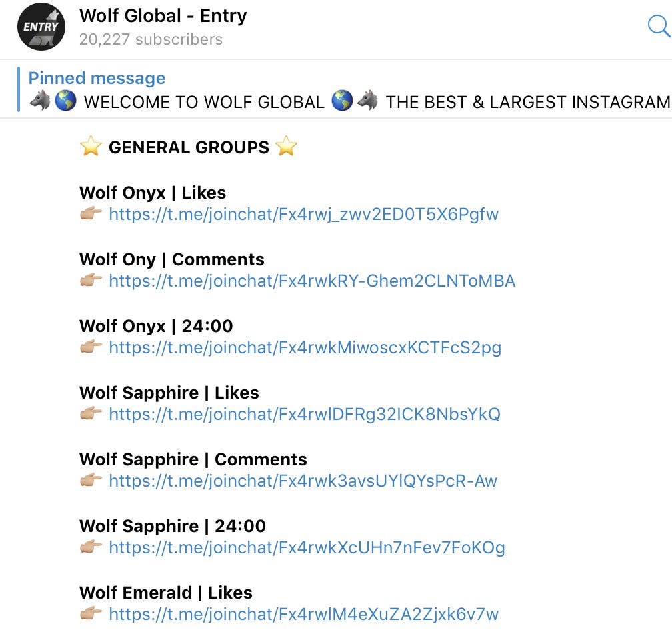
Task: Click the right star after GENERAL GROUPS
Action: coord(286,146)
